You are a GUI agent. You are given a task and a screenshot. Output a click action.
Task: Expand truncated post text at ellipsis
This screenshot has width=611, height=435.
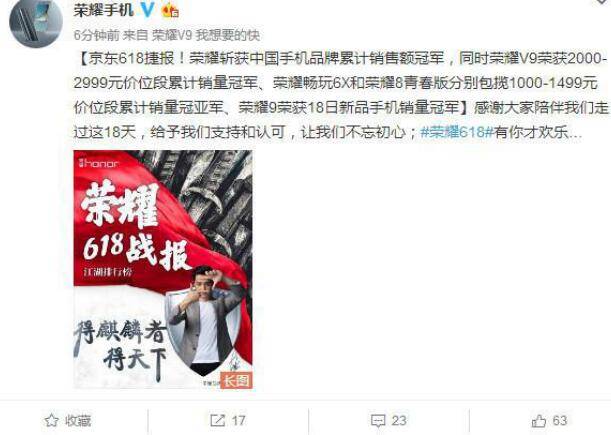(x=575, y=133)
